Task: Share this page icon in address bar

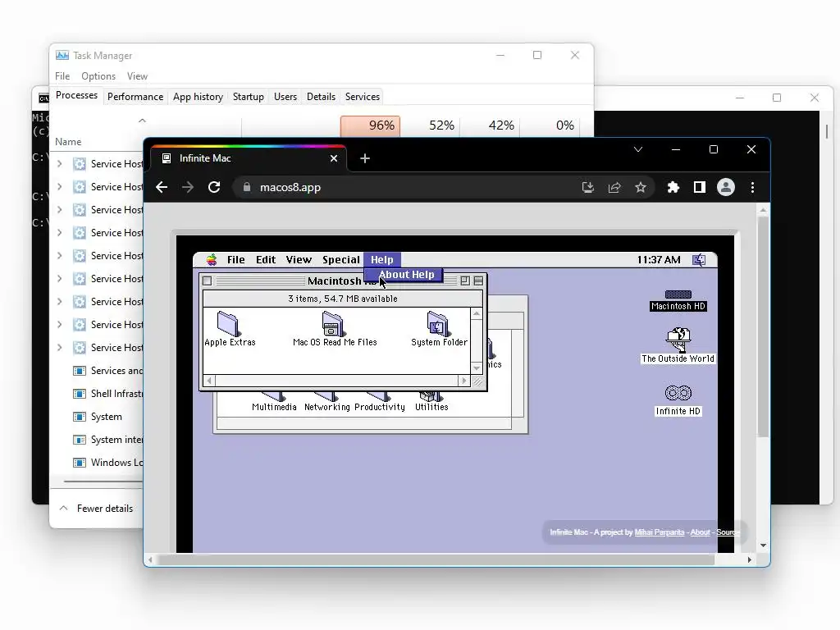Action: pyautogui.click(x=614, y=187)
